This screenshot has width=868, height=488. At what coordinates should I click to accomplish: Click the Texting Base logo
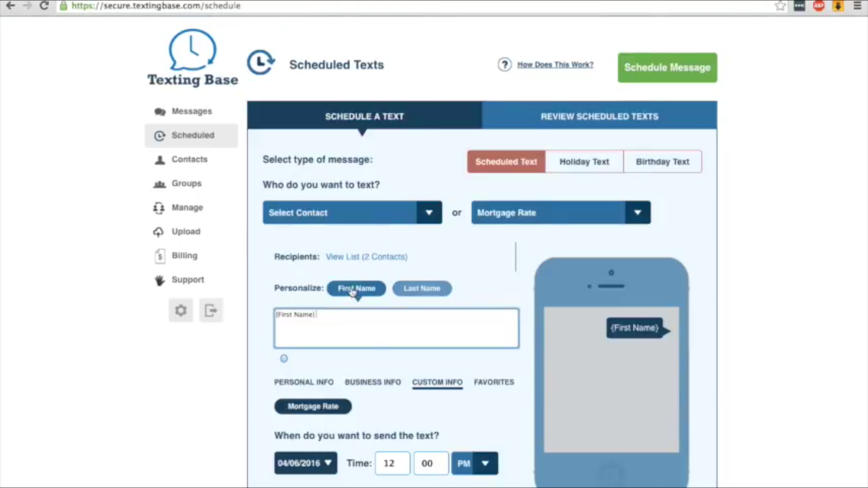tap(192, 58)
